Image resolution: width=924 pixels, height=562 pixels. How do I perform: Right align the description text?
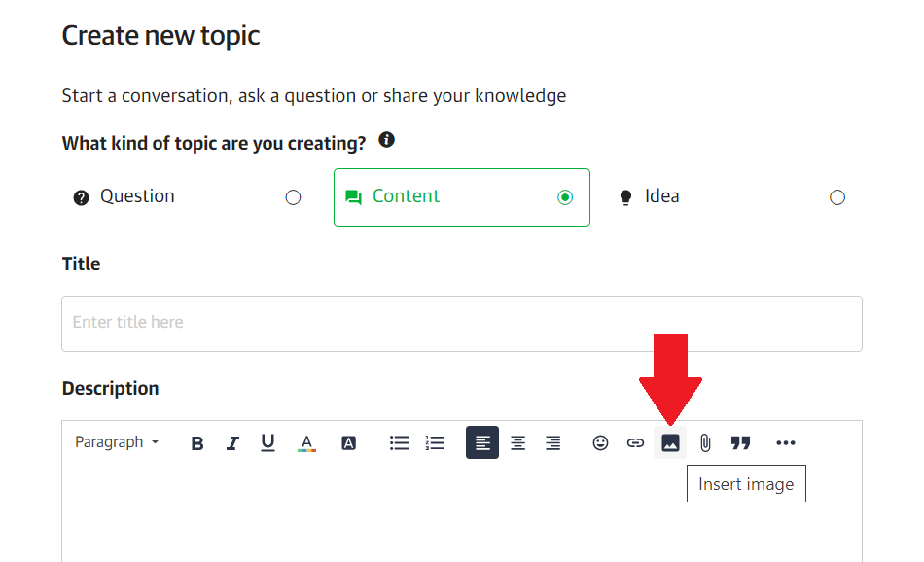pyautogui.click(x=552, y=443)
